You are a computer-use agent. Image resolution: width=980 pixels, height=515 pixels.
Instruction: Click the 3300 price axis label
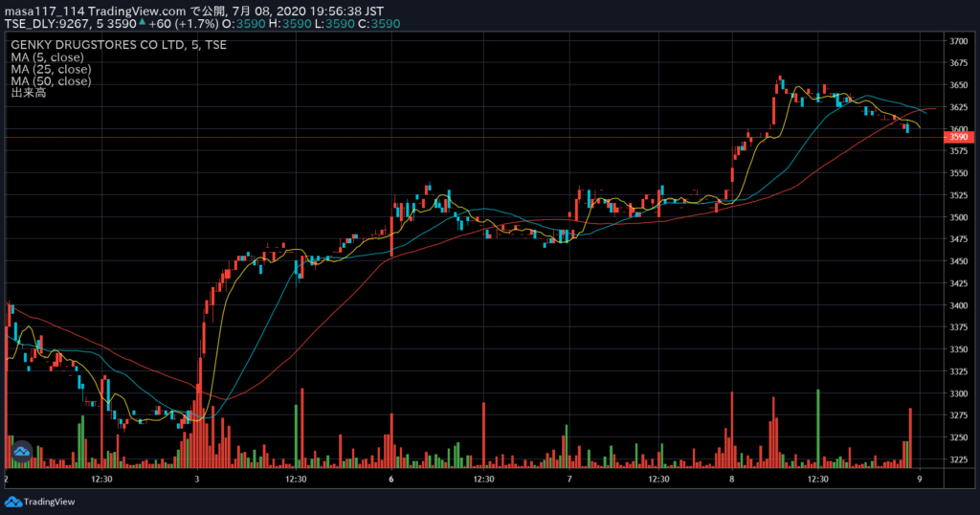click(958, 393)
